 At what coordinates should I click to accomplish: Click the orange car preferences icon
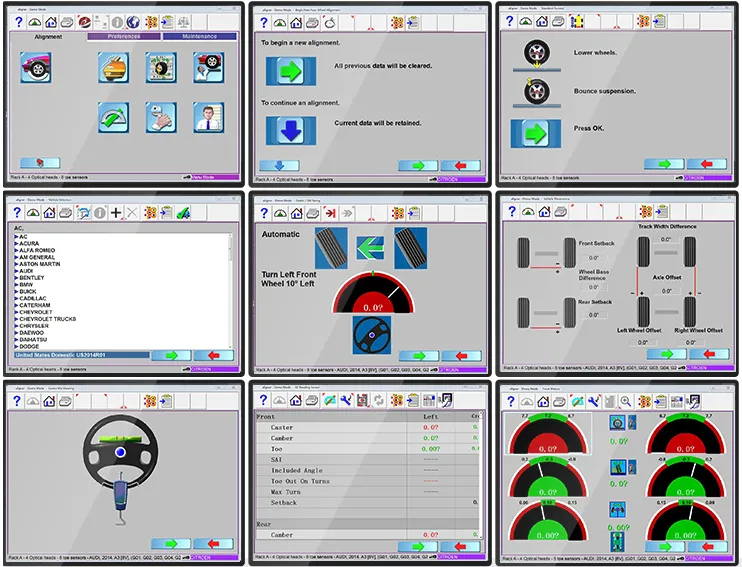coord(114,68)
